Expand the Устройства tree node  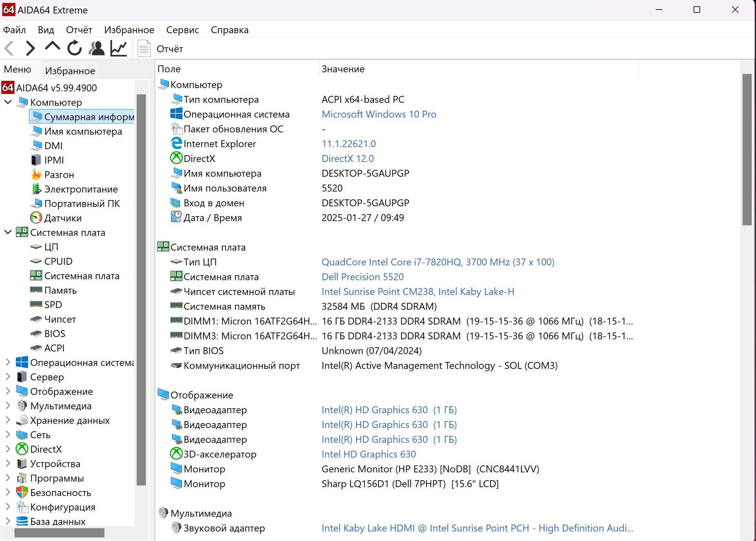(x=8, y=463)
